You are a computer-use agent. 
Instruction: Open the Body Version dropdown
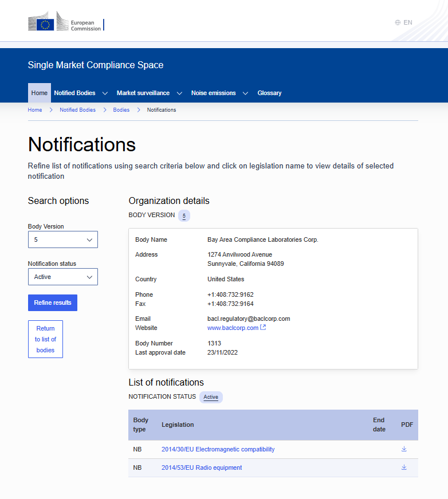pyautogui.click(x=63, y=239)
